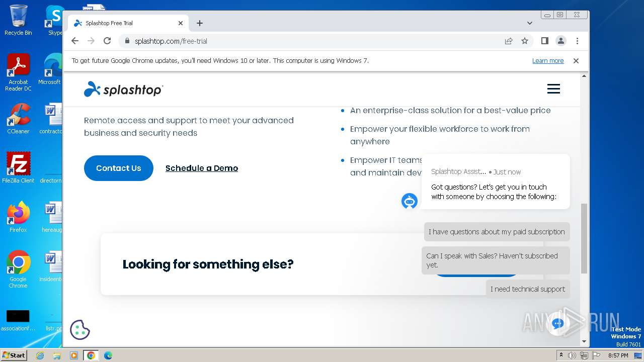The width and height of the screenshot is (644, 362).
Task: Click the vertical scrollbar thumb
Action: (584, 238)
